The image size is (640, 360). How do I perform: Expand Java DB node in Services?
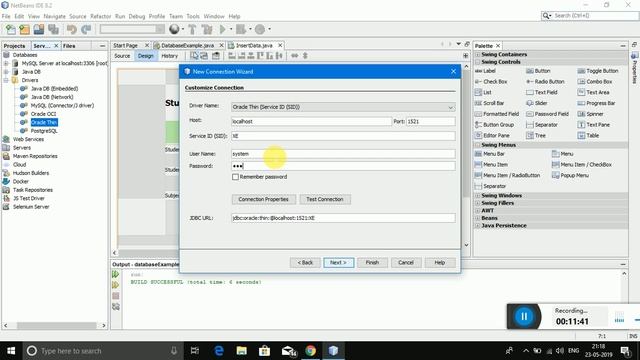6,72
